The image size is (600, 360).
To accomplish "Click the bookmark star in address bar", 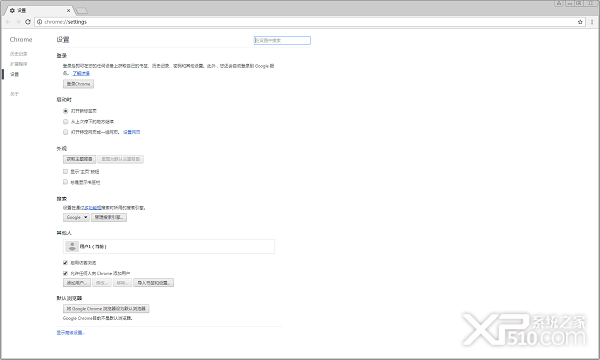I will pyautogui.click(x=580, y=22).
